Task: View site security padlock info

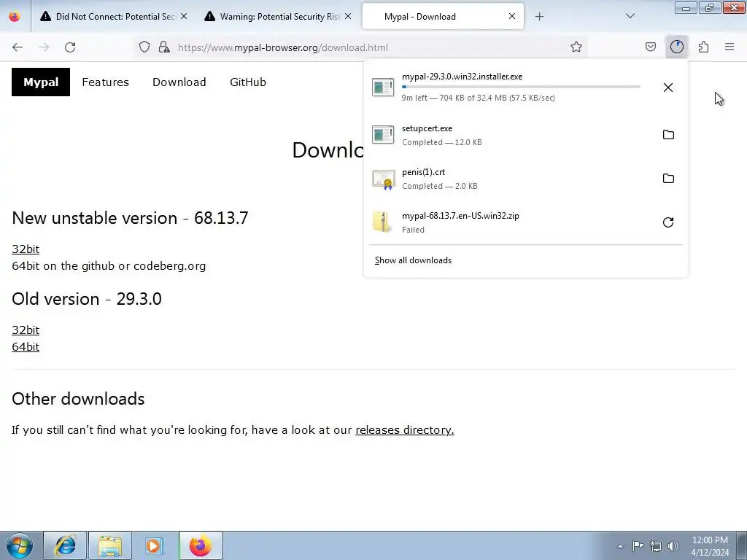Action: (164, 47)
